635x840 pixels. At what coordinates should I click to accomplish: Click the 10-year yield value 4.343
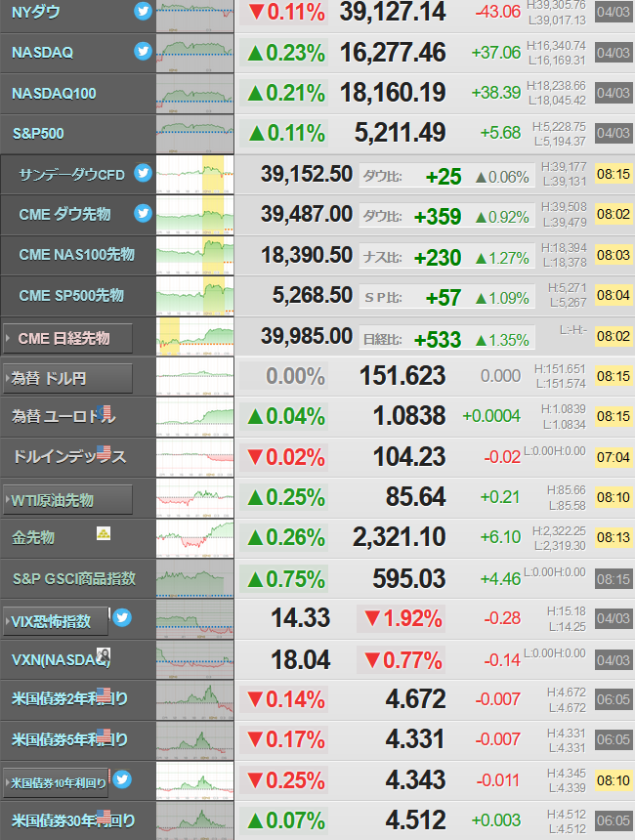(415, 780)
